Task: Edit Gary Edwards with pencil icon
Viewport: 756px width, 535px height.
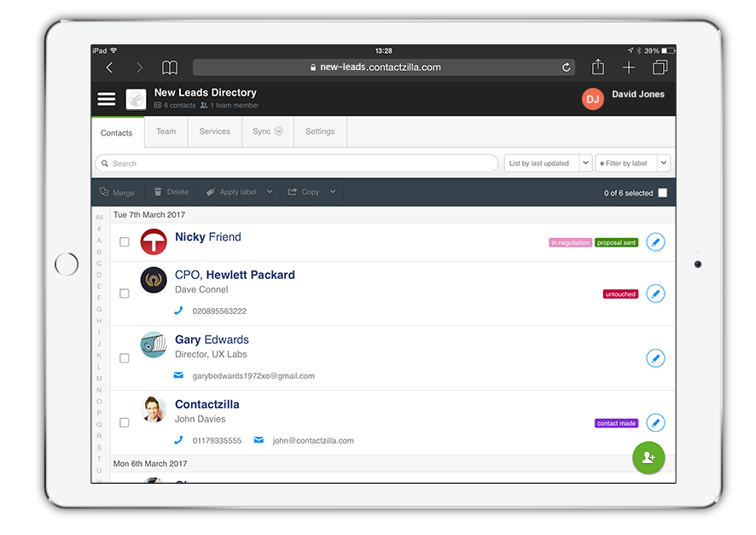Action: [x=655, y=358]
